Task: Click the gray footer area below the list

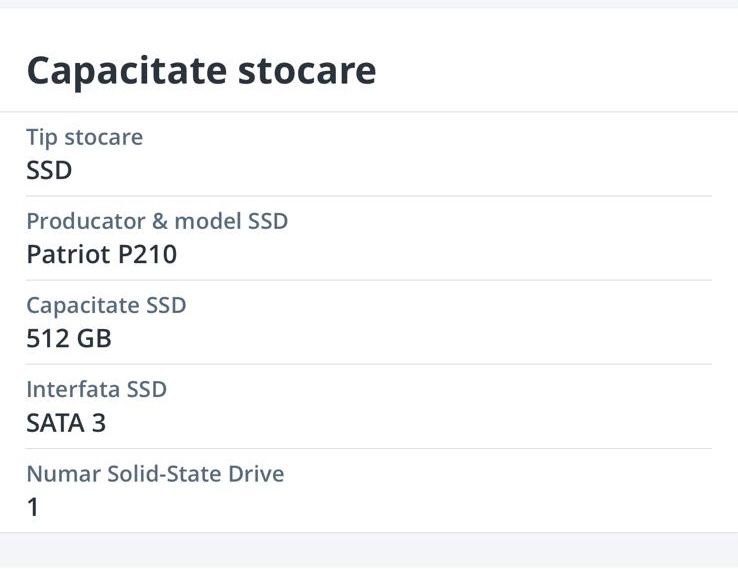Action: [x=369, y=551]
